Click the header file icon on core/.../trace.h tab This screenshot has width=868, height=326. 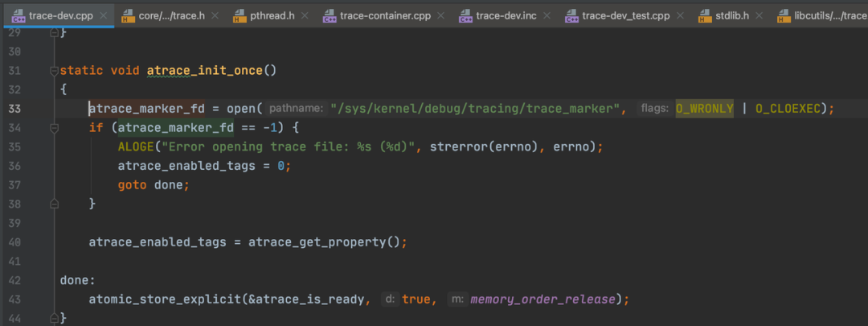pyautogui.click(x=129, y=15)
